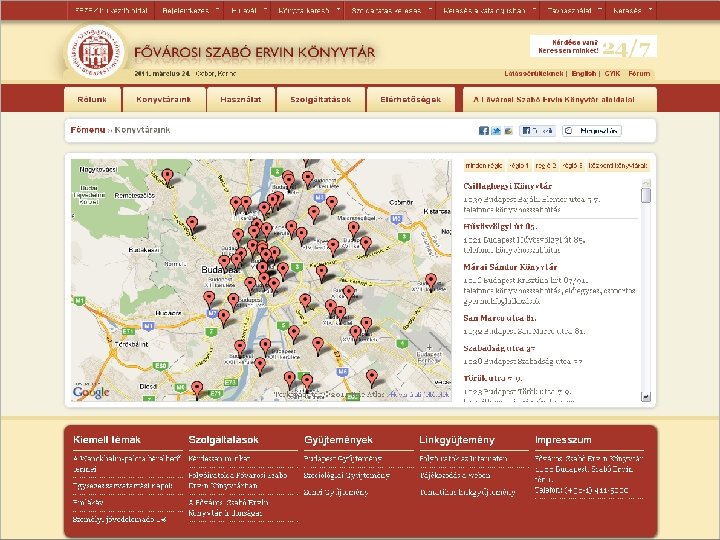Image resolution: width=720 pixels, height=540 pixels.
Task: Open Szociológiai Gyűjtemény footer link
Action: (347, 475)
